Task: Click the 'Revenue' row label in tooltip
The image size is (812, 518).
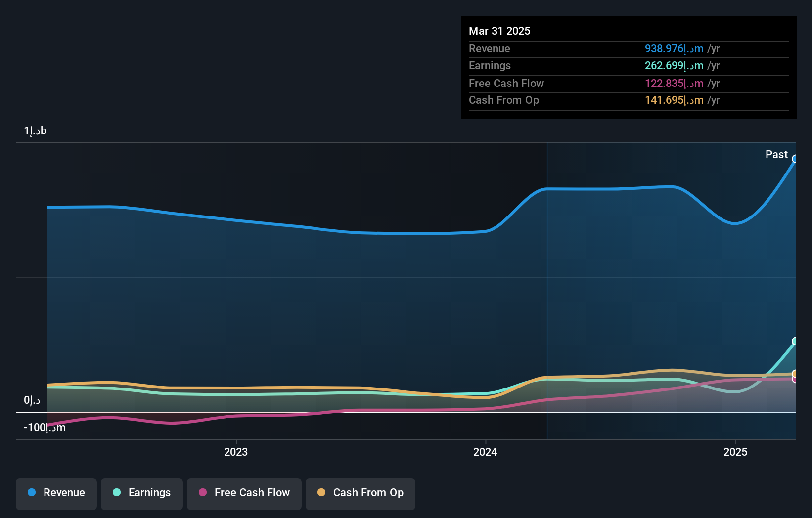Action: pos(489,48)
